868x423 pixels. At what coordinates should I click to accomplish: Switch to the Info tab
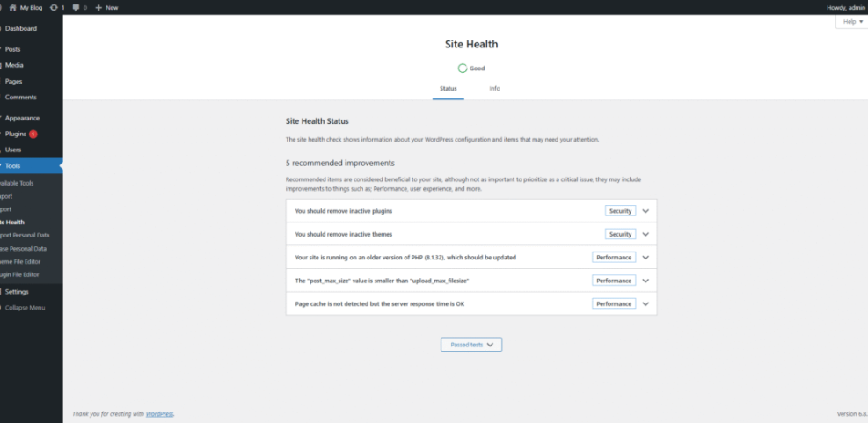coord(495,89)
